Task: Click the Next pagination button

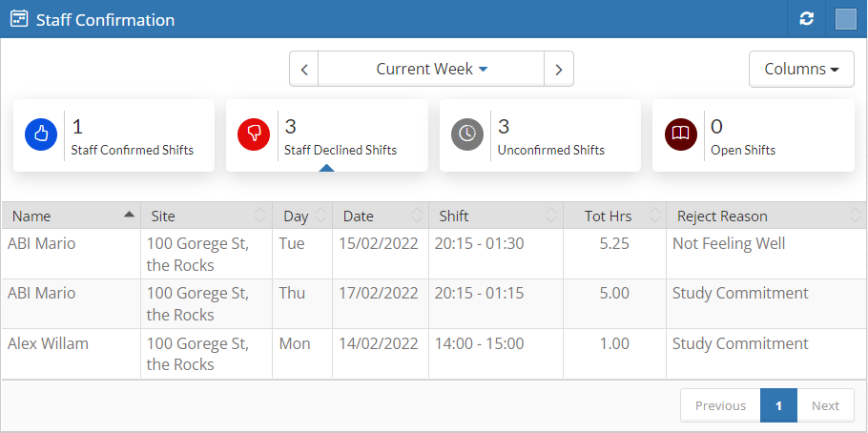Action: (825, 405)
